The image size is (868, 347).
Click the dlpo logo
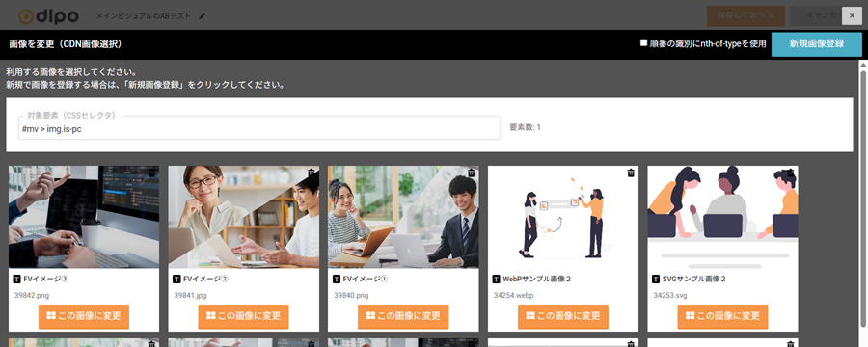(48, 16)
